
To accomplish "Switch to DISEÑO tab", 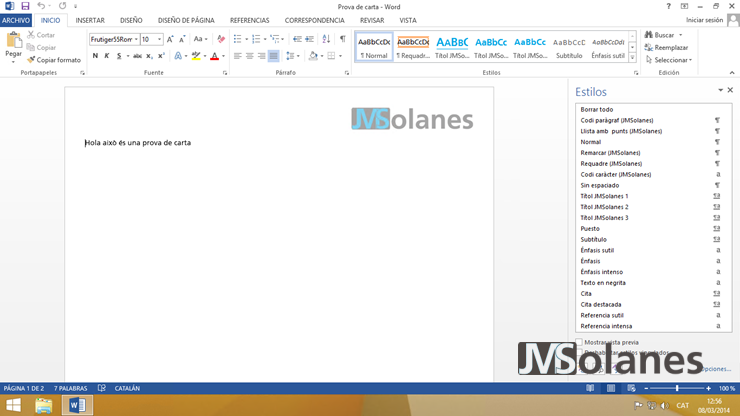I will pos(131,20).
